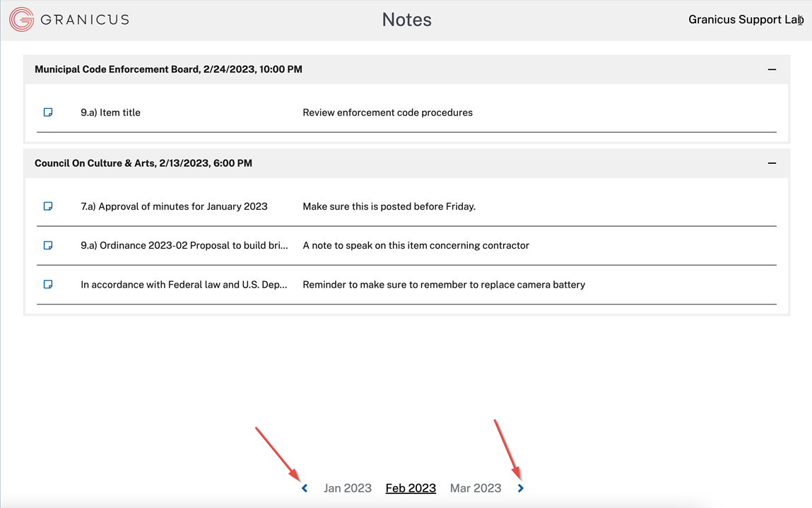The width and height of the screenshot is (812, 508).
Task: Open note icon for Federal law row
Action: (48, 284)
